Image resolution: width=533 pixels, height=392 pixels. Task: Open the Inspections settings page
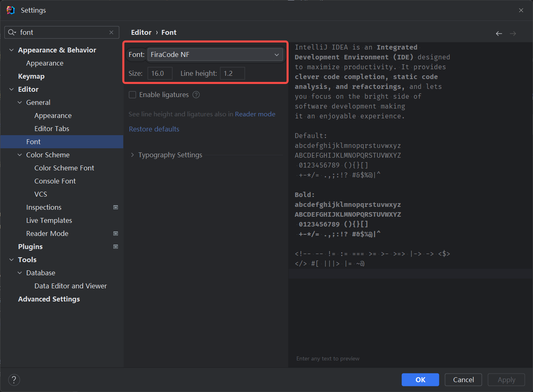point(44,207)
